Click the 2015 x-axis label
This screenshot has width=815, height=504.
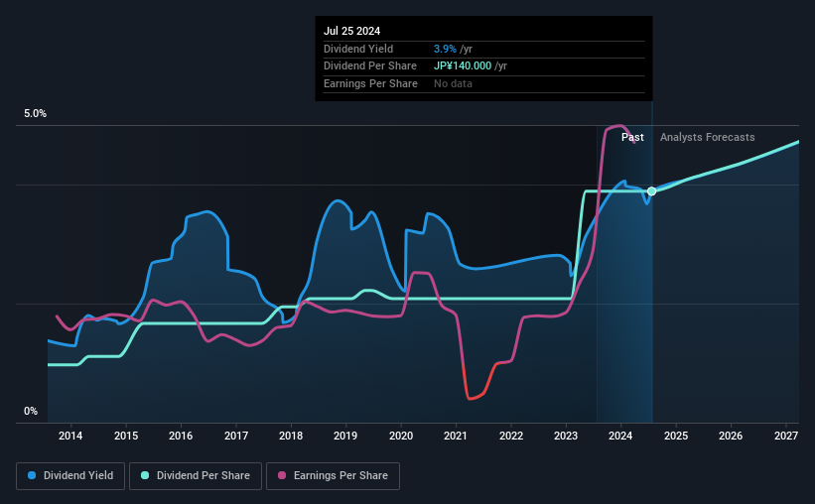126,436
